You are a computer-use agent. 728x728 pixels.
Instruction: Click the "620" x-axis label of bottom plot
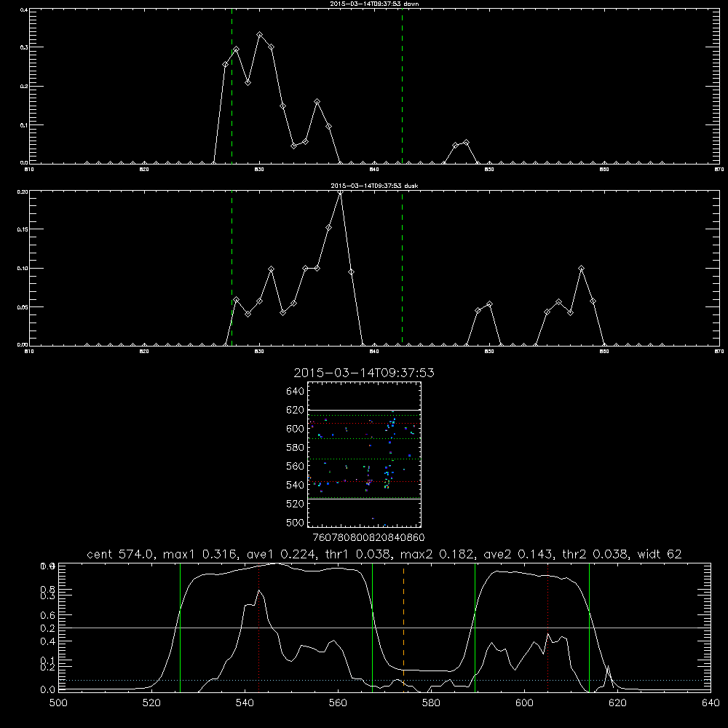click(617, 703)
